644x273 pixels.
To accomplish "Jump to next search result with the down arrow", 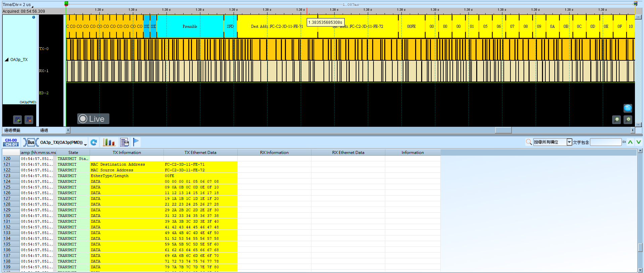I will tap(639, 142).
